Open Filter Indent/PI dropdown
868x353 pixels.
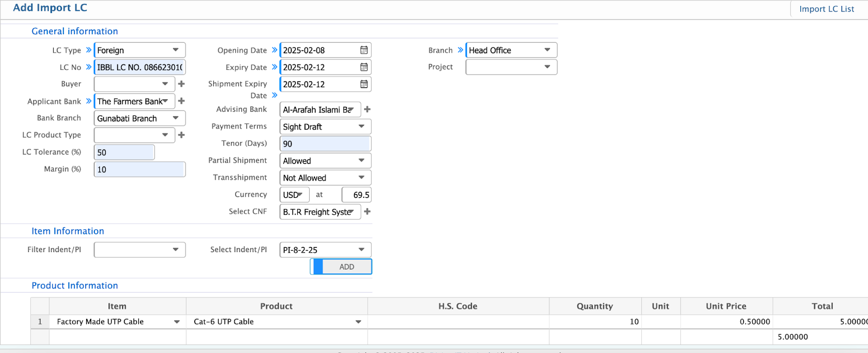point(140,249)
